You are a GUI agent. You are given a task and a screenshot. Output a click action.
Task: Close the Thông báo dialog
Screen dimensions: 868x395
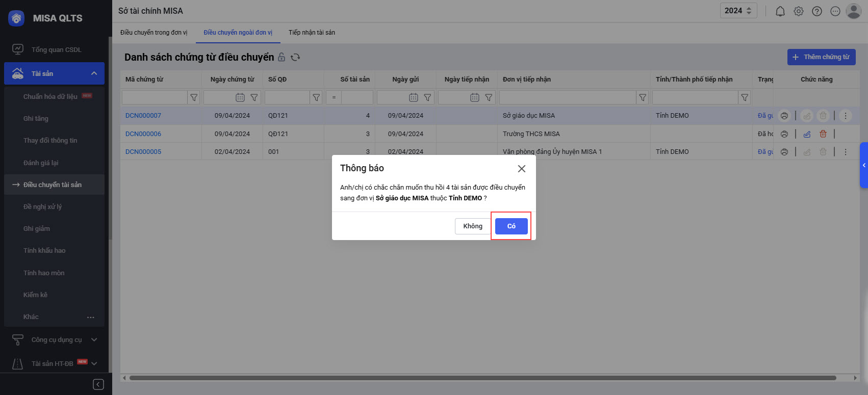[521, 169]
